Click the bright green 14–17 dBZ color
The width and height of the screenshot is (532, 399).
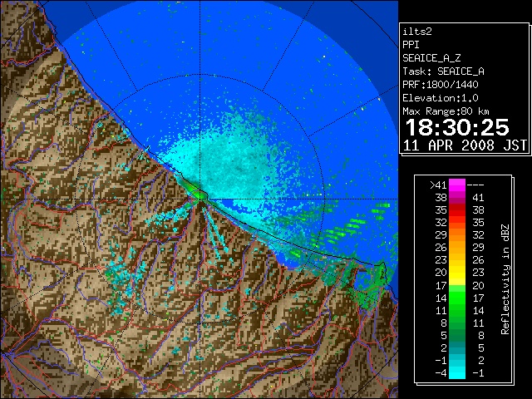coord(457,298)
